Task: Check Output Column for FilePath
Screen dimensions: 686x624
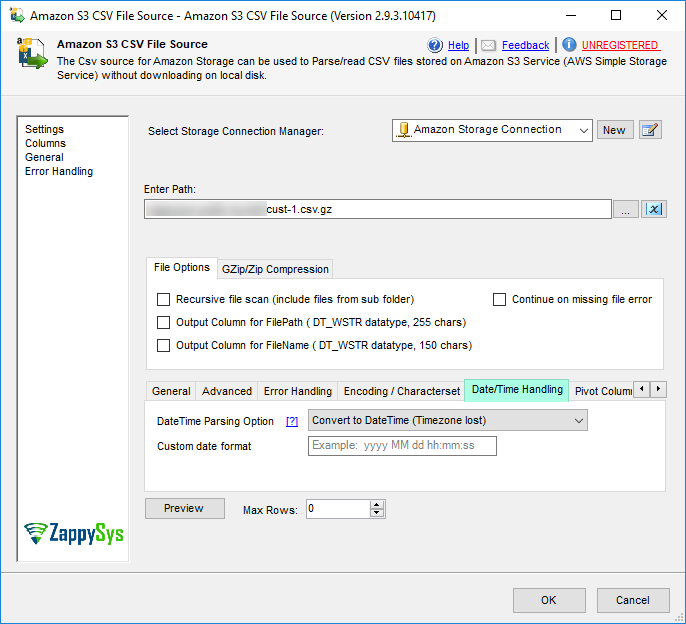Action: pyautogui.click(x=163, y=323)
